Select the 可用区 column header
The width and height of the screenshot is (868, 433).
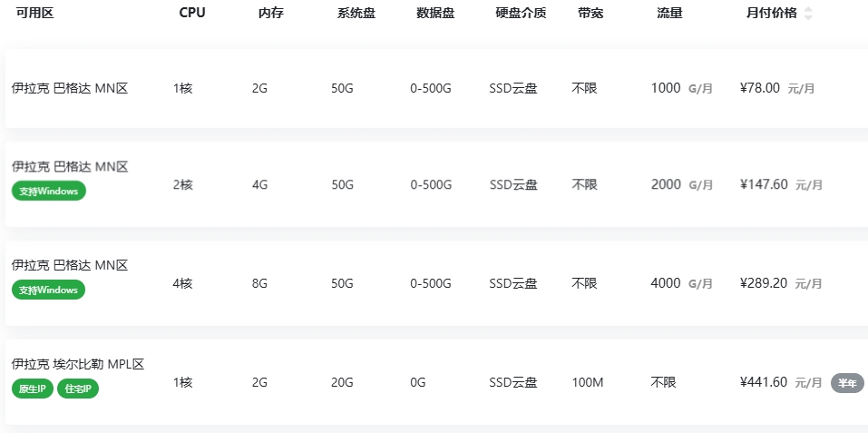[x=35, y=14]
